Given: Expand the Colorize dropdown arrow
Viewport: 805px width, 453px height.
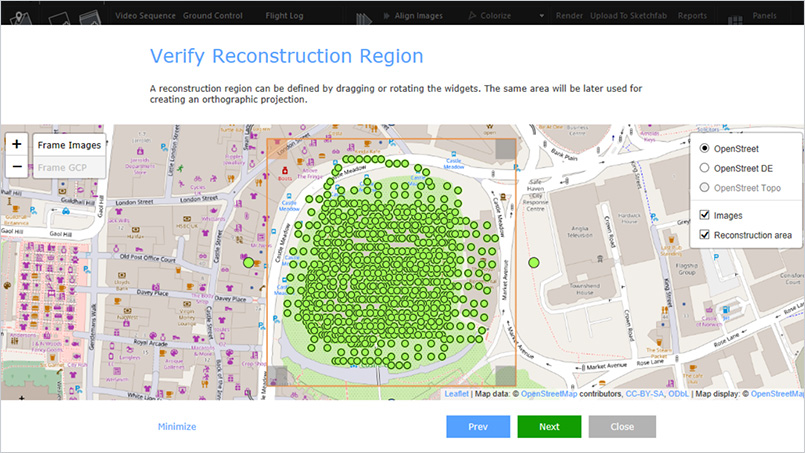Looking at the screenshot, I should pyautogui.click(x=541, y=16).
